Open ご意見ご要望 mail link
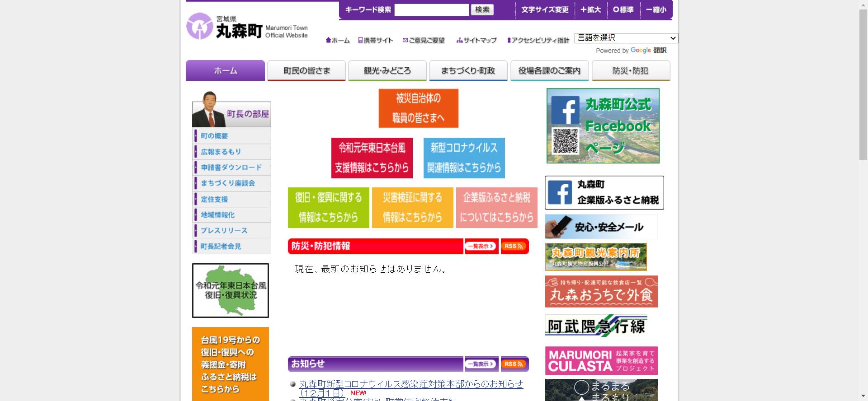 click(x=424, y=40)
